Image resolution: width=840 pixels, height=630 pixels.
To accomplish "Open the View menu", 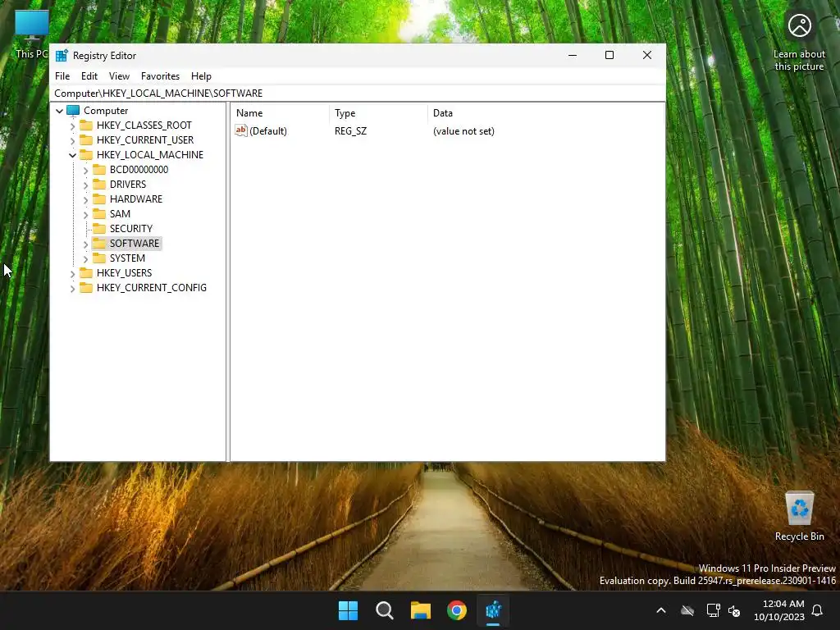I will 119,76.
